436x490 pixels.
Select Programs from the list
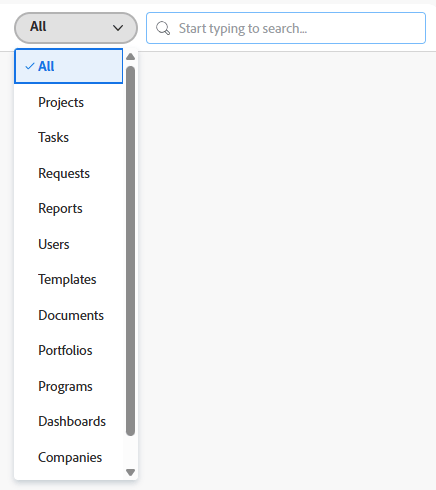[x=69, y=386]
